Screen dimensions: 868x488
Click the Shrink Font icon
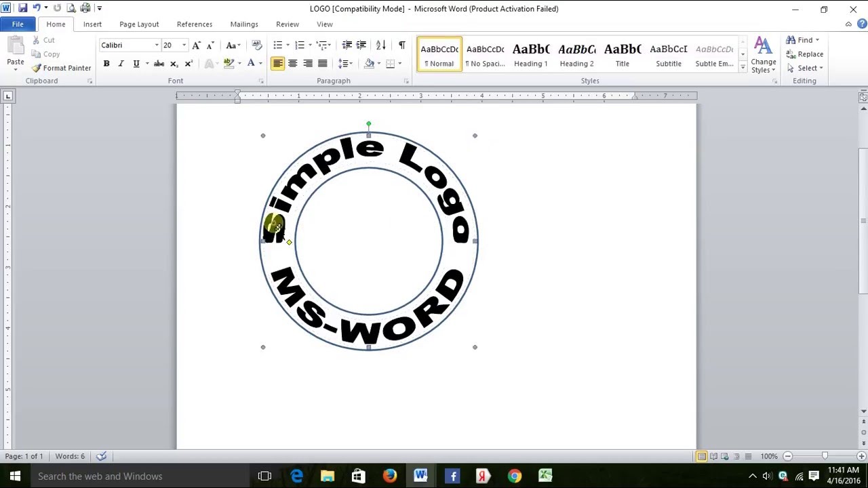coord(210,45)
